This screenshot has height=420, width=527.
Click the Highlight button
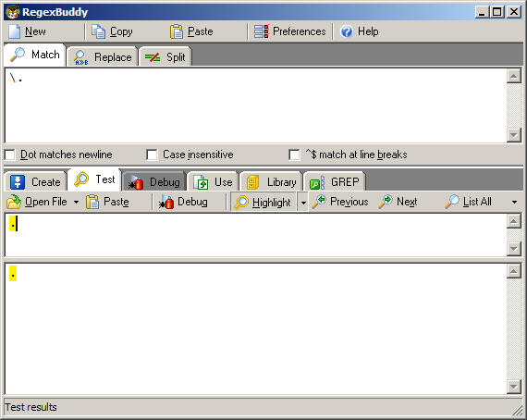263,202
